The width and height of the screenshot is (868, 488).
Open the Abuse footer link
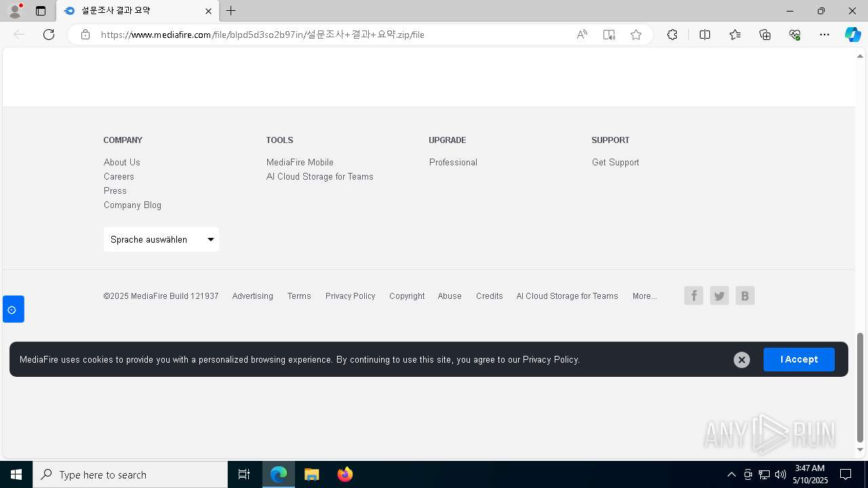click(x=450, y=296)
